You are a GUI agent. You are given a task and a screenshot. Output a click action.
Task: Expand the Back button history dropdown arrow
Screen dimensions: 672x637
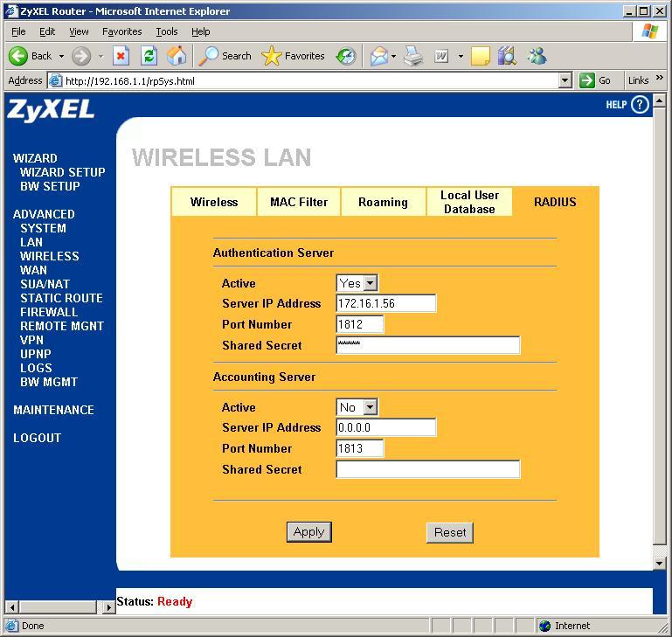pyautogui.click(x=61, y=56)
